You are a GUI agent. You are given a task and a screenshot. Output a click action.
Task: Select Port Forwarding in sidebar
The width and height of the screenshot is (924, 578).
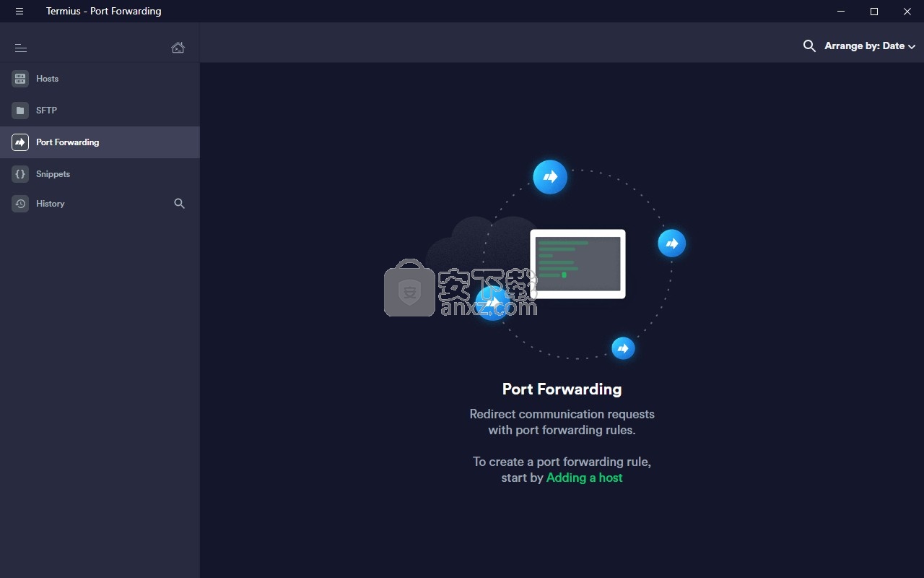(100, 142)
